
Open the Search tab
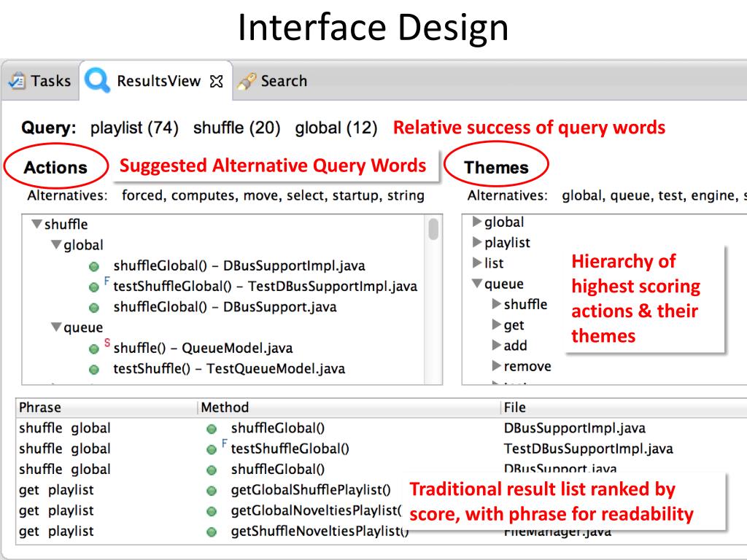(x=273, y=81)
